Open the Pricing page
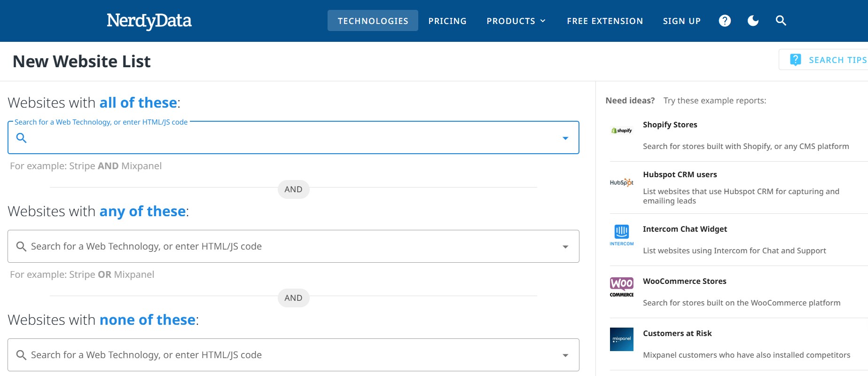868x376 pixels. click(447, 21)
